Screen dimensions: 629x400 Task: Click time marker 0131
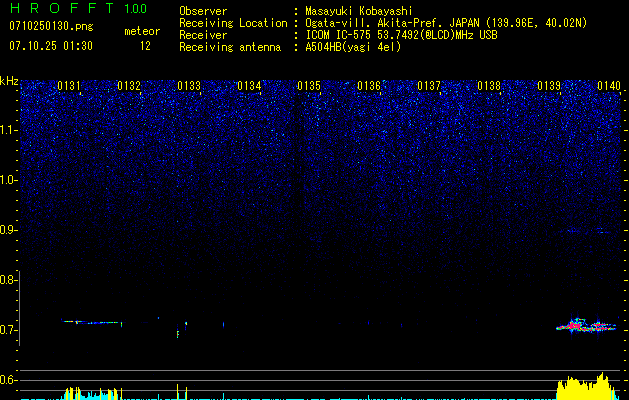click(x=69, y=86)
